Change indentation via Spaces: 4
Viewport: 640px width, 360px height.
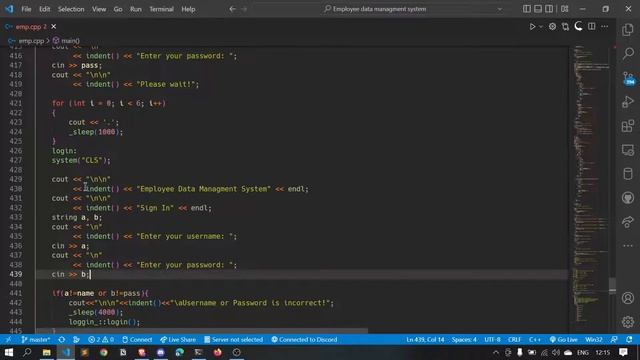464,340
